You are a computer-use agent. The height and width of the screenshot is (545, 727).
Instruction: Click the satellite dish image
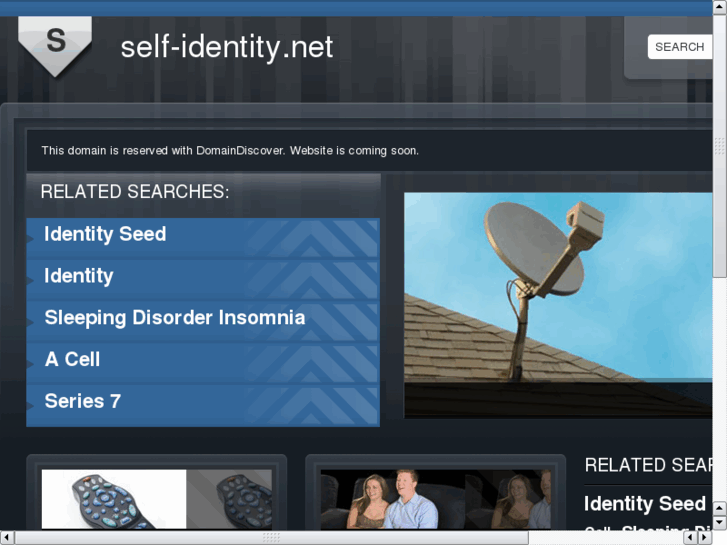click(558, 305)
